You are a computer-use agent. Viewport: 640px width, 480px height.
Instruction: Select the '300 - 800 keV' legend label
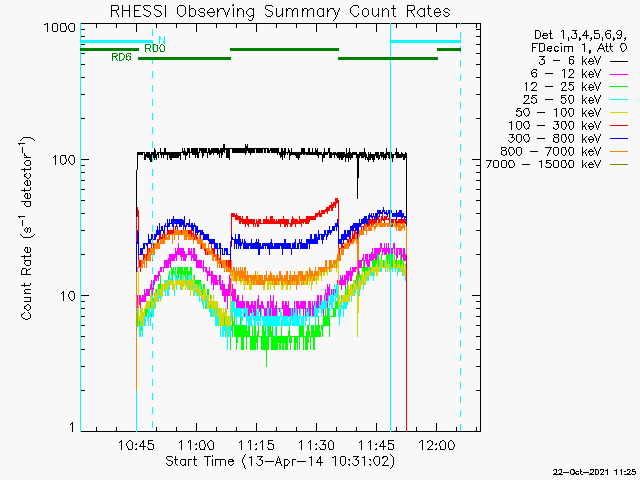click(x=555, y=138)
